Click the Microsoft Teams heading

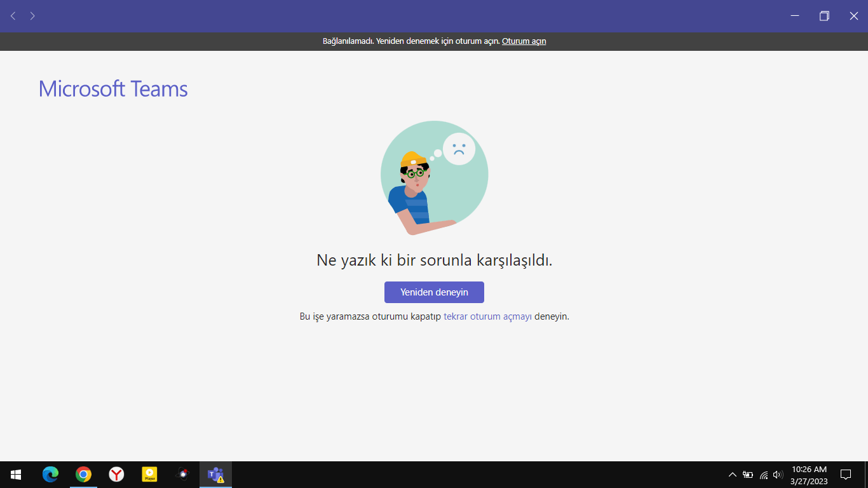[x=113, y=89]
